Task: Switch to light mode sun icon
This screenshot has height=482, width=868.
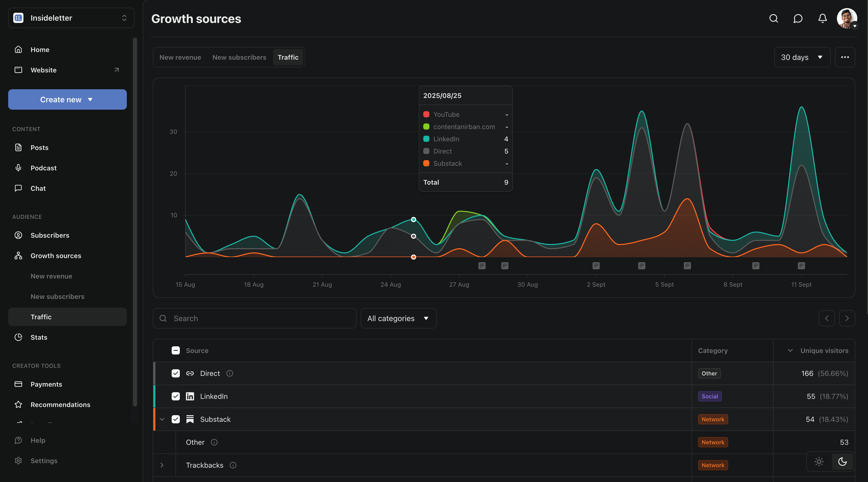Action: click(x=819, y=461)
